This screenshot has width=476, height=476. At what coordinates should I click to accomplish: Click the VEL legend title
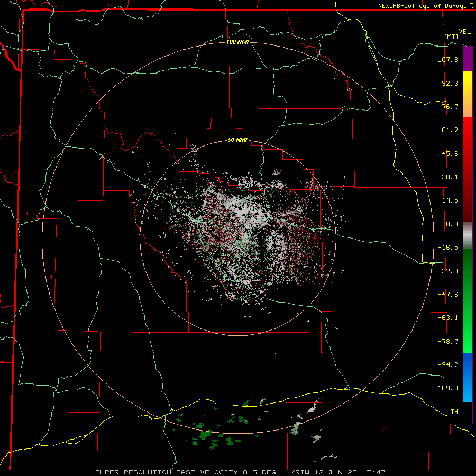pos(464,32)
